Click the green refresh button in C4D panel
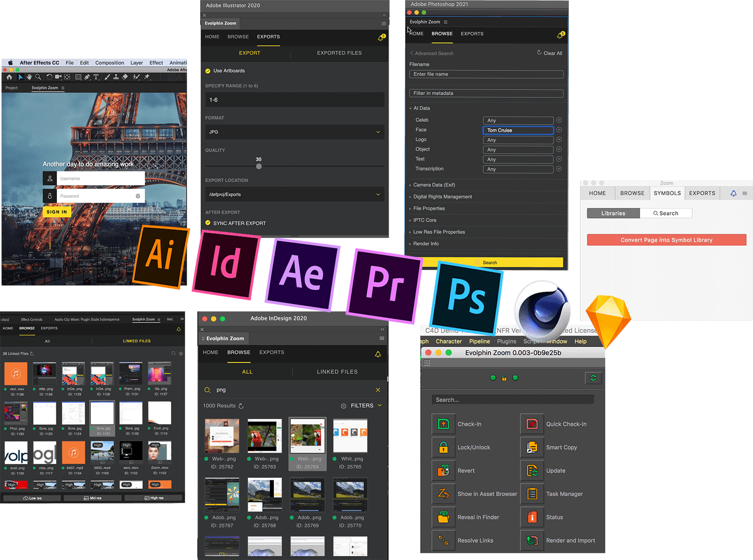 pyautogui.click(x=593, y=378)
